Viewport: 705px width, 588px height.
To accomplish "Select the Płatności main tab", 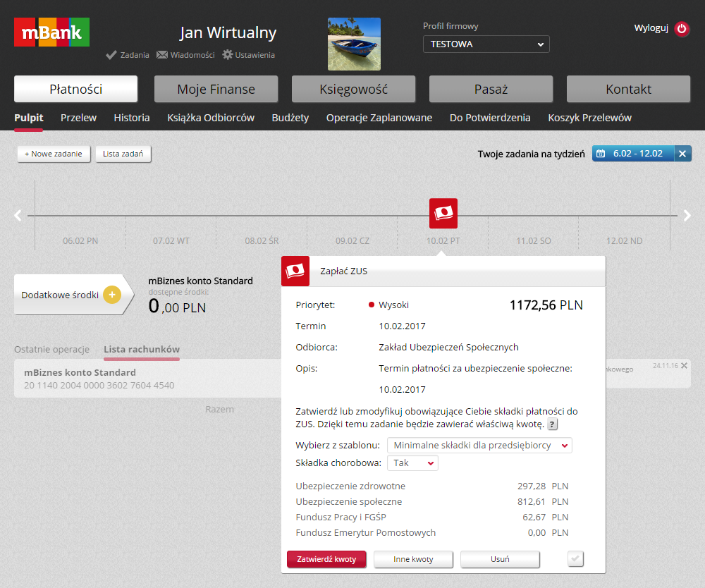I will 75,89.
